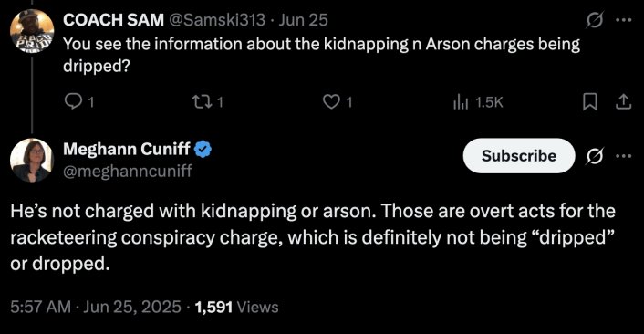The image size is (644, 334).
Task: Open the @Samski313 handle
Action: (217, 20)
